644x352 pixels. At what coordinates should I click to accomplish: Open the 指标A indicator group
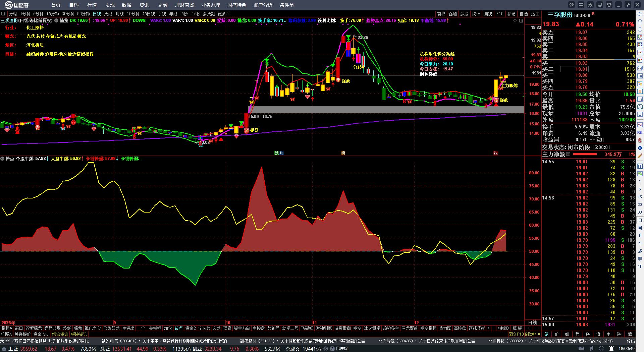(7, 328)
